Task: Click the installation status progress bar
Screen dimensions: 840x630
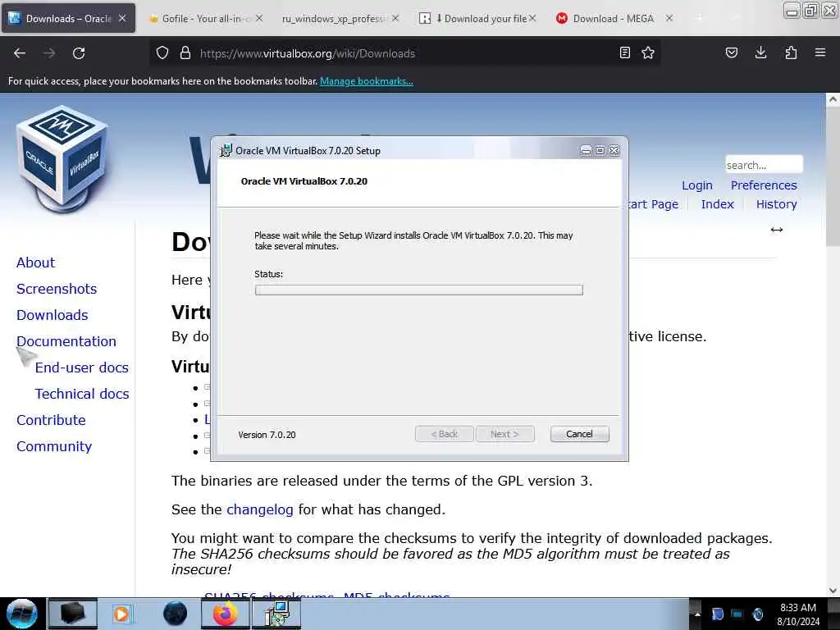Action: [x=419, y=290]
